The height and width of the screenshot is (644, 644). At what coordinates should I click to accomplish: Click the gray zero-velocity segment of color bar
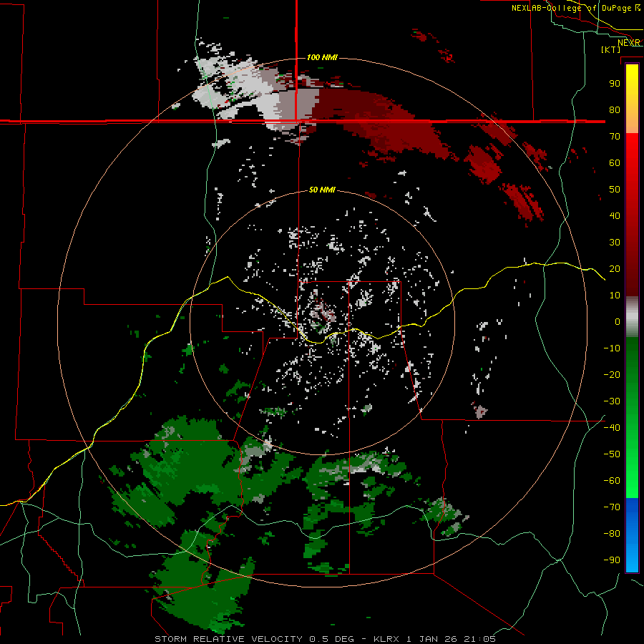(632, 317)
